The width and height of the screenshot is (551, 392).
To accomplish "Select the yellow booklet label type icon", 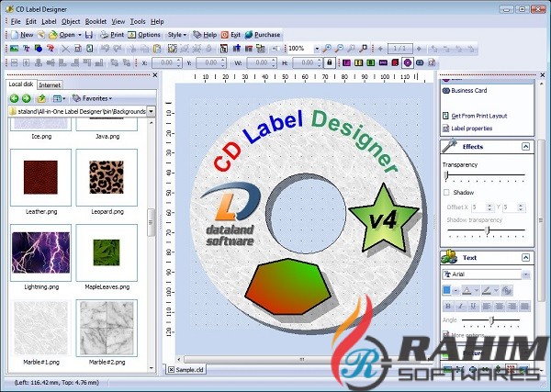I will click(x=358, y=62).
